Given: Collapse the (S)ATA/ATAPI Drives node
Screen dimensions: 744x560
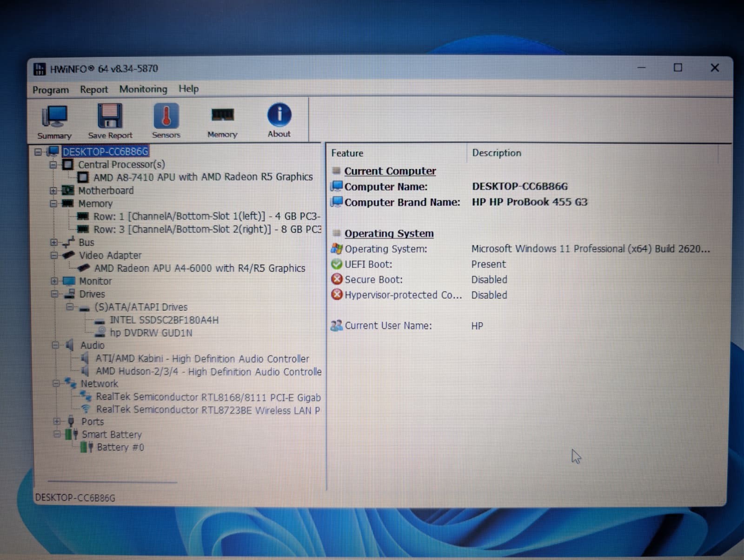Looking at the screenshot, I should [70, 307].
